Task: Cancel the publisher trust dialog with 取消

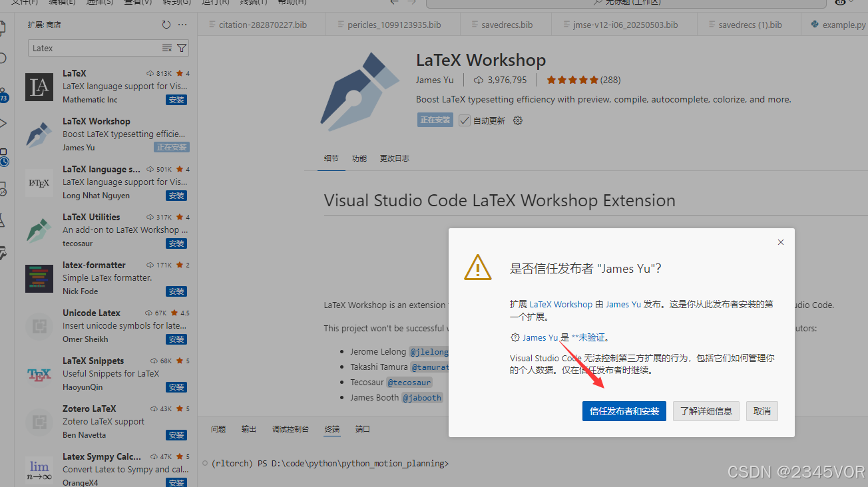Action: 762,411
